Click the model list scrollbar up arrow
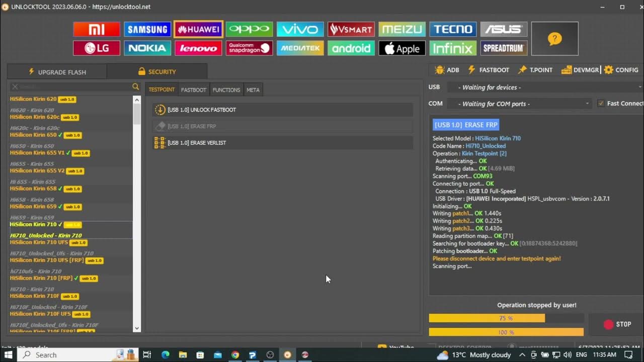 (x=137, y=100)
